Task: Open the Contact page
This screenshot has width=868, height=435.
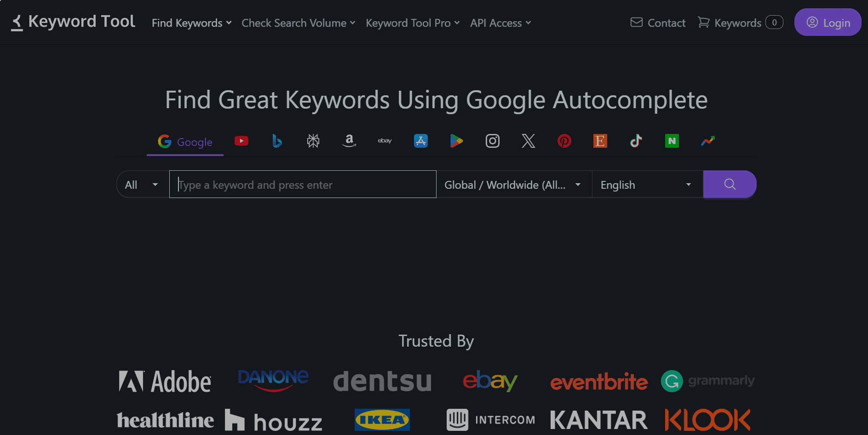Action: pyautogui.click(x=657, y=23)
